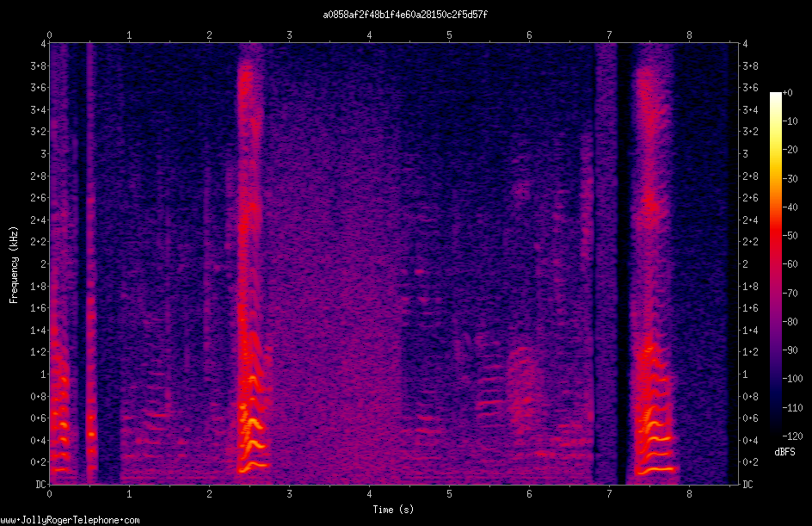Viewport: 812px width, 526px height.
Task: Click '1·8' on the left frequency axis
Action: (x=38, y=286)
